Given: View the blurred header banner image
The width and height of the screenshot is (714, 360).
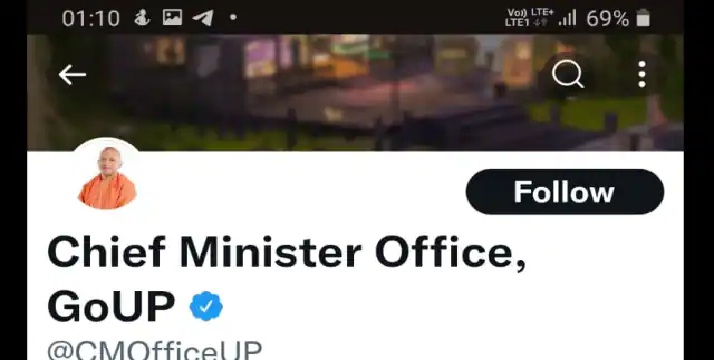Looking at the screenshot, I should point(355,92).
